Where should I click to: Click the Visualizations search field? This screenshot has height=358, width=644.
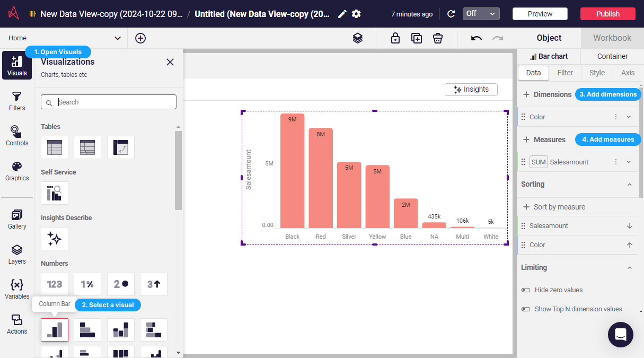tap(108, 101)
